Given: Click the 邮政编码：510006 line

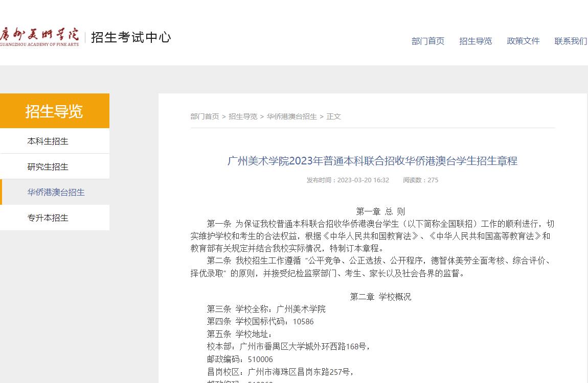Looking at the screenshot, I should click(x=240, y=360).
